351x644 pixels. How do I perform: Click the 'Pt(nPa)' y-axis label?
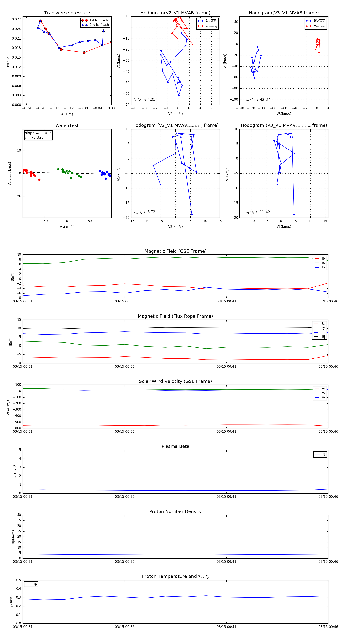pyautogui.click(x=8, y=61)
